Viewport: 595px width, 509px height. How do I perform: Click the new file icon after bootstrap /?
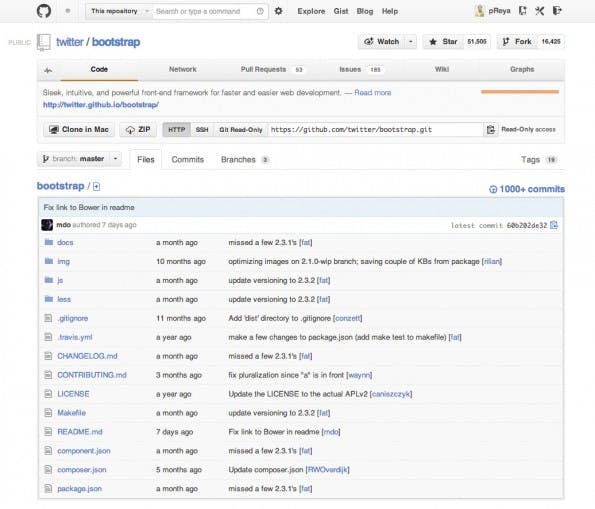96,186
